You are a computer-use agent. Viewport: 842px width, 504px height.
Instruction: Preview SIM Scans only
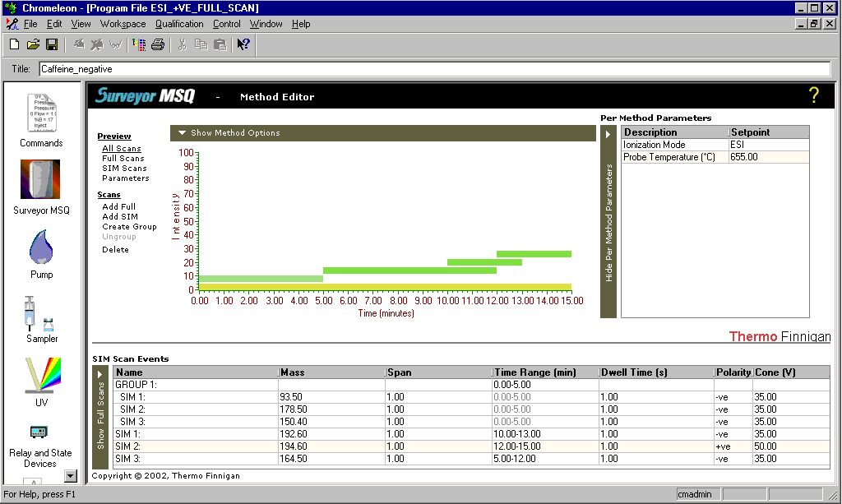pos(124,168)
